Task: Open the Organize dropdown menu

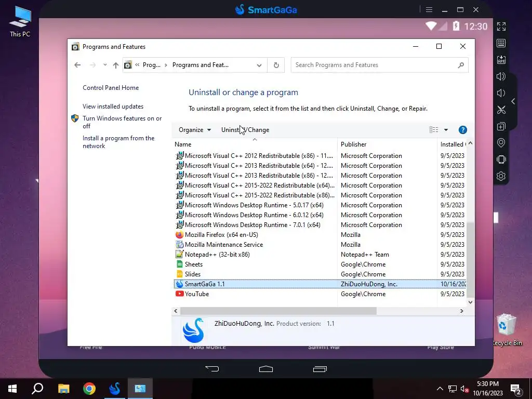Action: click(x=195, y=130)
